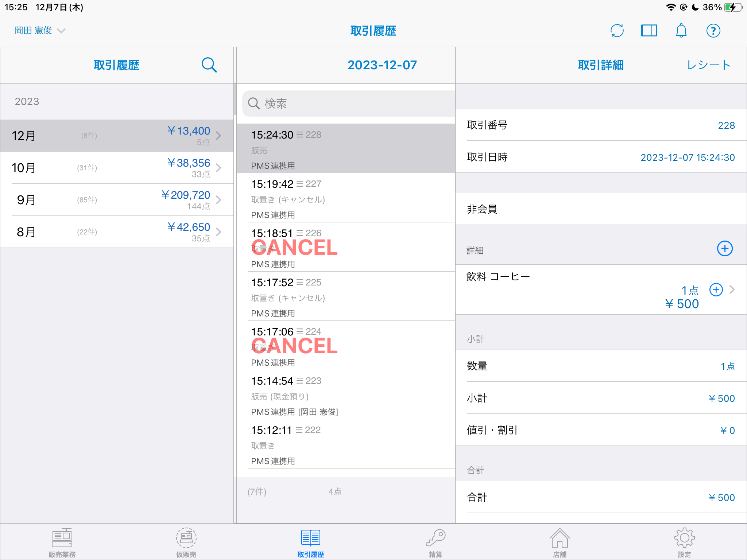Select transaction 15:14:54 number 223
The width and height of the screenshot is (747, 560).
click(x=346, y=394)
